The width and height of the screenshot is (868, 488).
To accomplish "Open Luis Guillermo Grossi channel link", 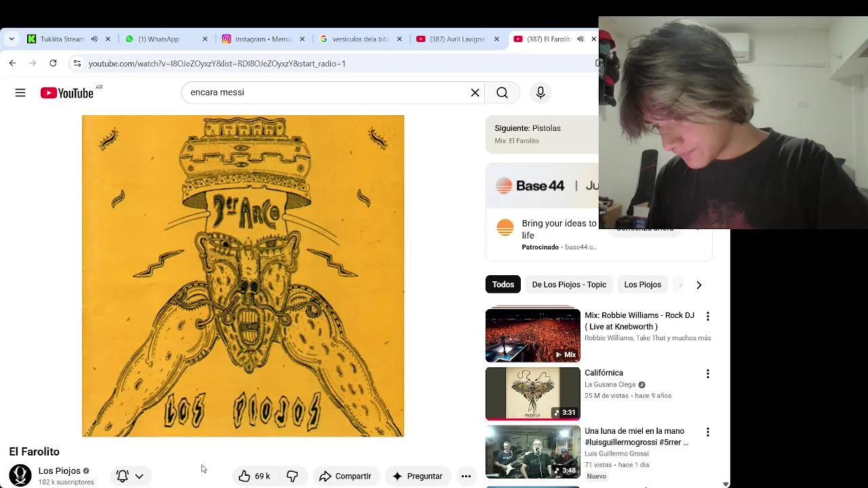I will 616,454.
